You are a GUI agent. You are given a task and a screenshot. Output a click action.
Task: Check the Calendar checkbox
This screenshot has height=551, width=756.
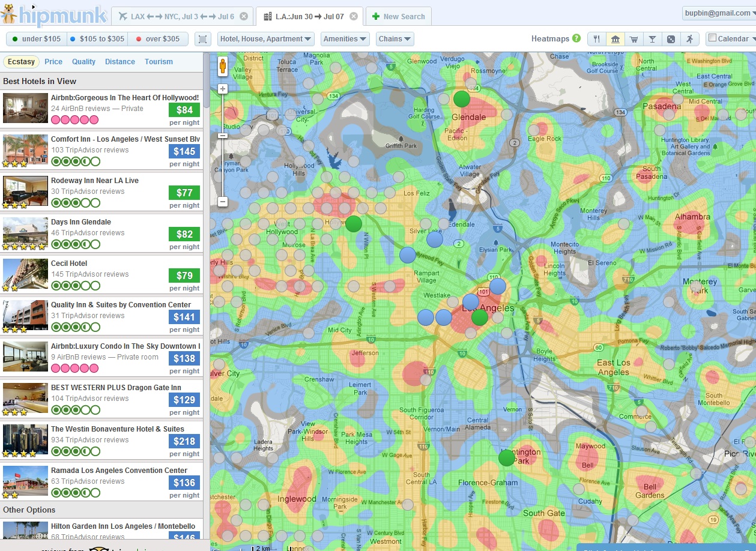pyautogui.click(x=713, y=38)
